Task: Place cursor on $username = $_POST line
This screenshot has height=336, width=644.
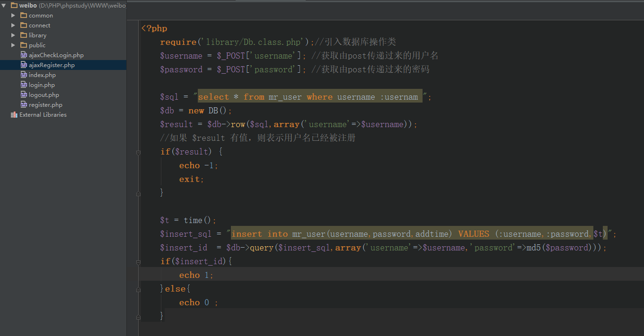Action: [x=299, y=56]
